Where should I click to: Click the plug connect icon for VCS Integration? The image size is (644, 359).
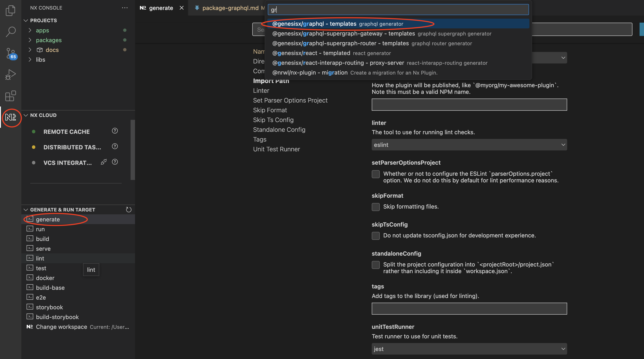104,162
